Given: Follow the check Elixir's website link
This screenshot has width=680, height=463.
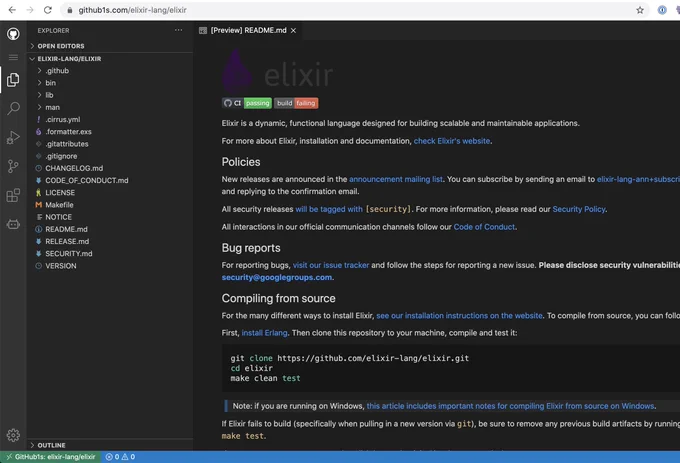Looking at the screenshot, I should pos(452,141).
